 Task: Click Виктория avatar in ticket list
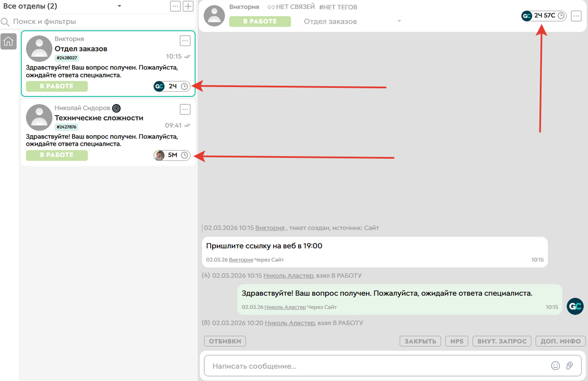pos(39,49)
